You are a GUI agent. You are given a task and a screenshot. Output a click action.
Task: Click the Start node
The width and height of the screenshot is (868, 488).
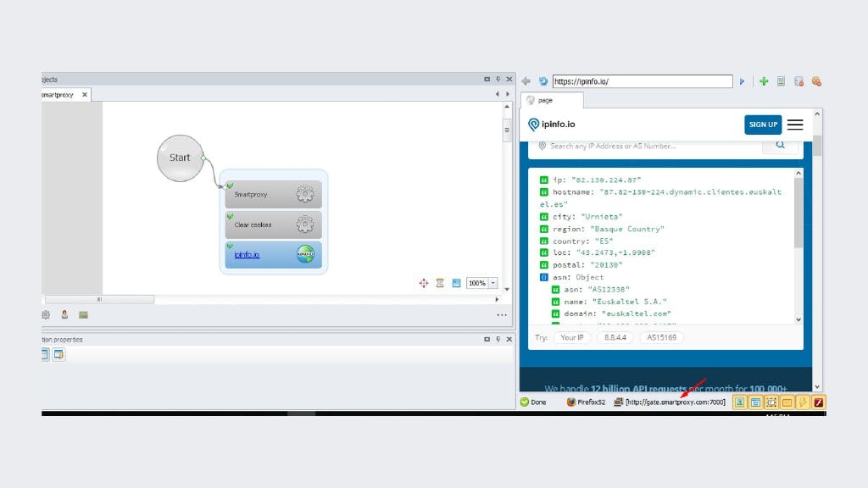tap(180, 158)
